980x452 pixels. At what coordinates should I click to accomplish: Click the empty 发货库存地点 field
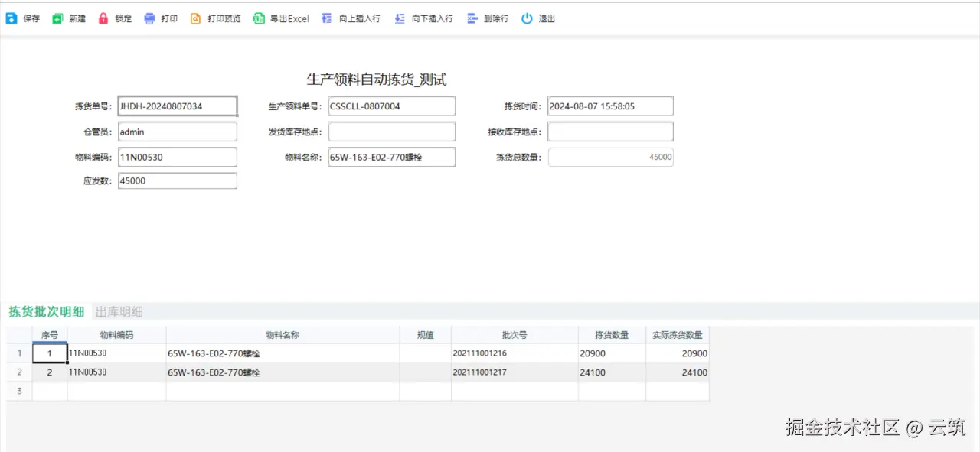tap(391, 132)
